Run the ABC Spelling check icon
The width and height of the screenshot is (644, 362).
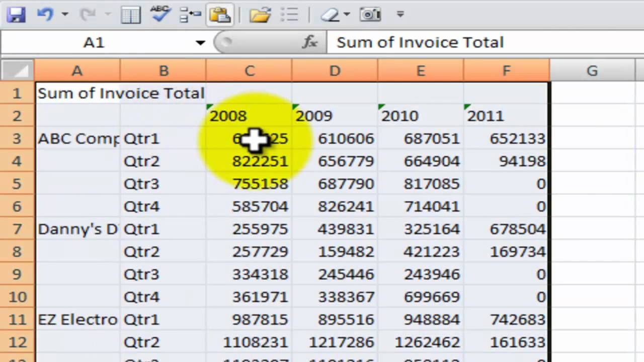click(160, 15)
